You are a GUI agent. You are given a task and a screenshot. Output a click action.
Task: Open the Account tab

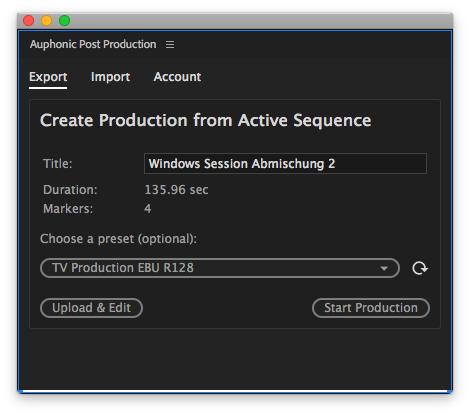click(x=177, y=77)
